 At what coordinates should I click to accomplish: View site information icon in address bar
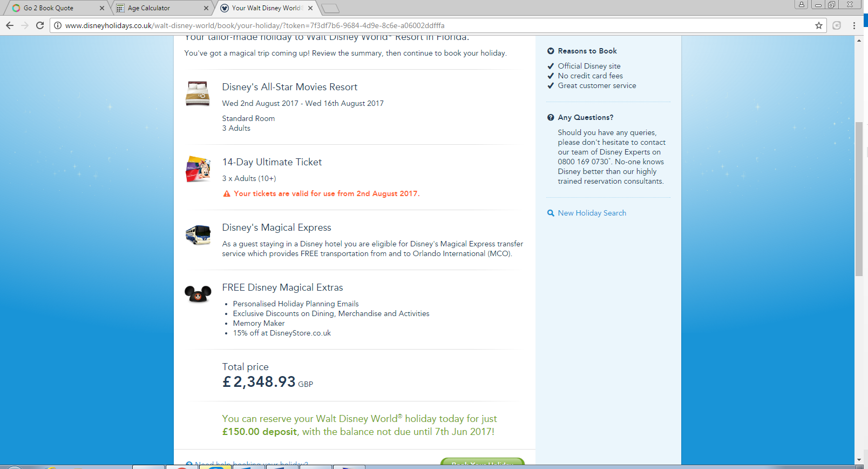click(x=58, y=25)
